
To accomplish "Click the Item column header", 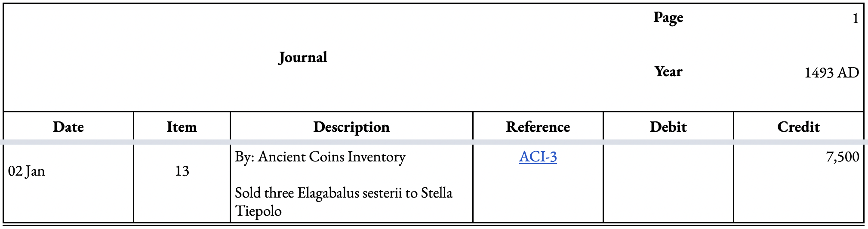I will tap(182, 127).
